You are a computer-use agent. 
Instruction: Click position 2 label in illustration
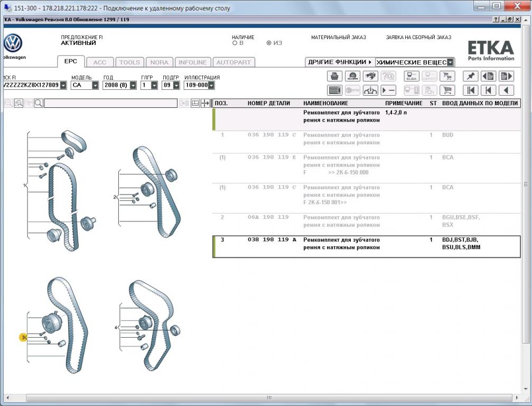click(x=115, y=197)
